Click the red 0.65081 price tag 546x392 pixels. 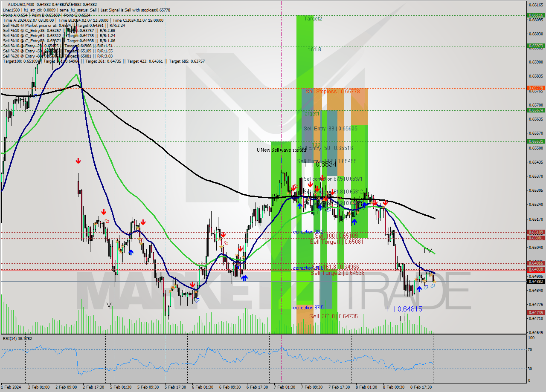tap(536, 238)
